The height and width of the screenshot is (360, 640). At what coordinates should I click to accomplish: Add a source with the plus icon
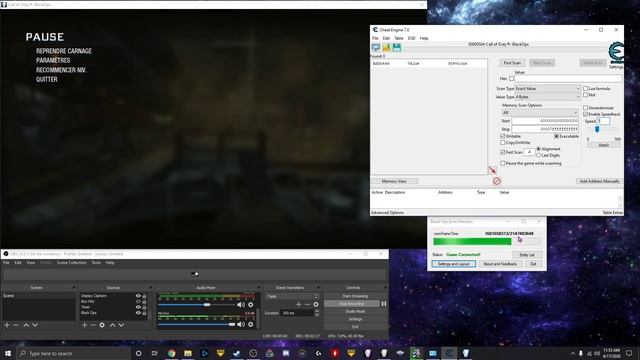(x=84, y=325)
